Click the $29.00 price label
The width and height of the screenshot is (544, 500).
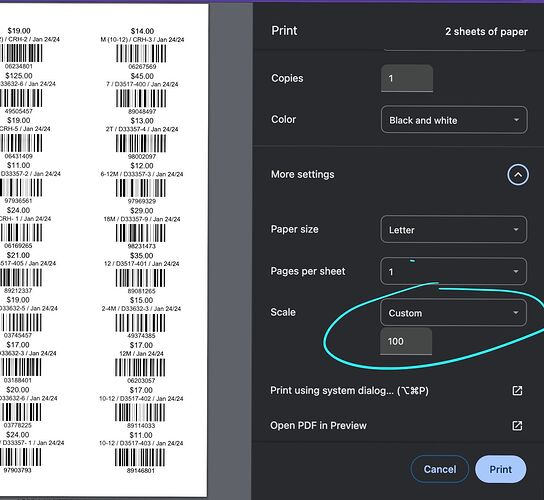pos(142,211)
